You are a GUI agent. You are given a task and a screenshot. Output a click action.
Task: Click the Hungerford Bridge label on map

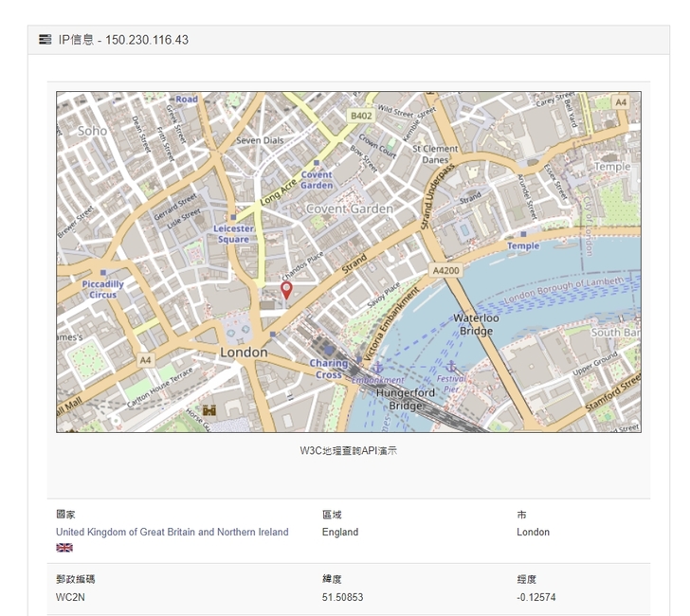coord(406,398)
